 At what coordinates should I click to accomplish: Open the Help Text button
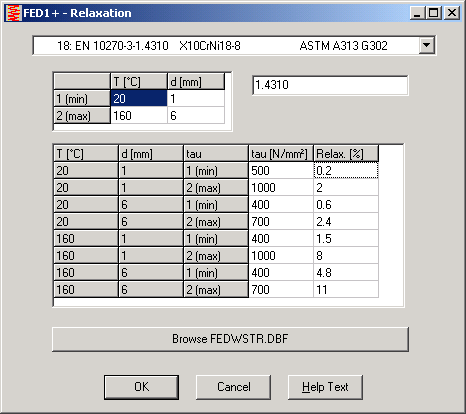tap(325, 387)
